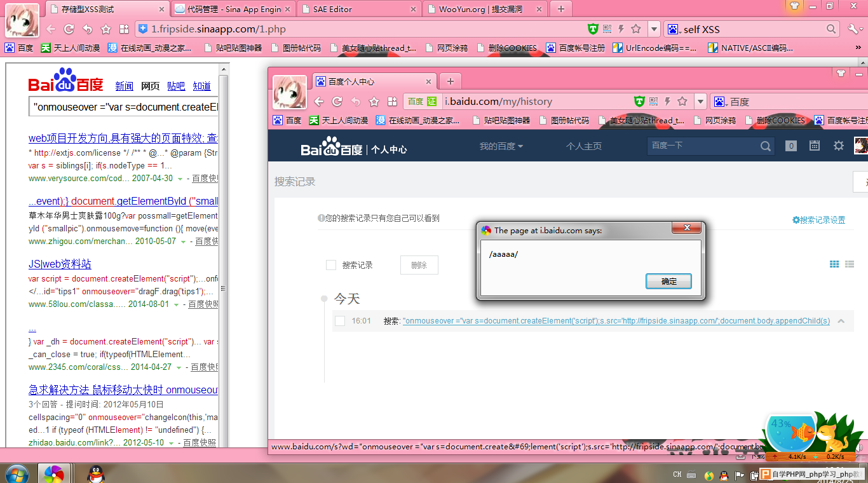Open 新闻 link on Baidu results page

[x=124, y=86]
